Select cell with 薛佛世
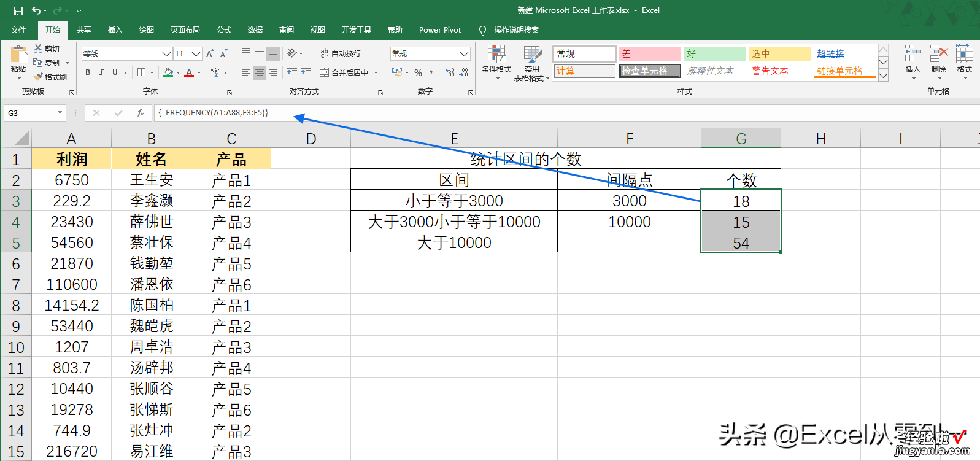This screenshot has width=980, height=461. [x=152, y=222]
